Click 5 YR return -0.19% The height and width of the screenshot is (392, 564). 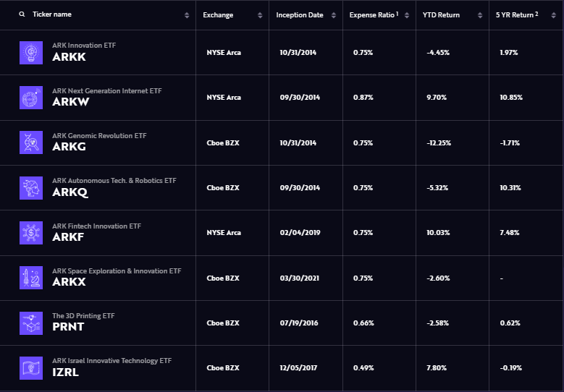510,368
